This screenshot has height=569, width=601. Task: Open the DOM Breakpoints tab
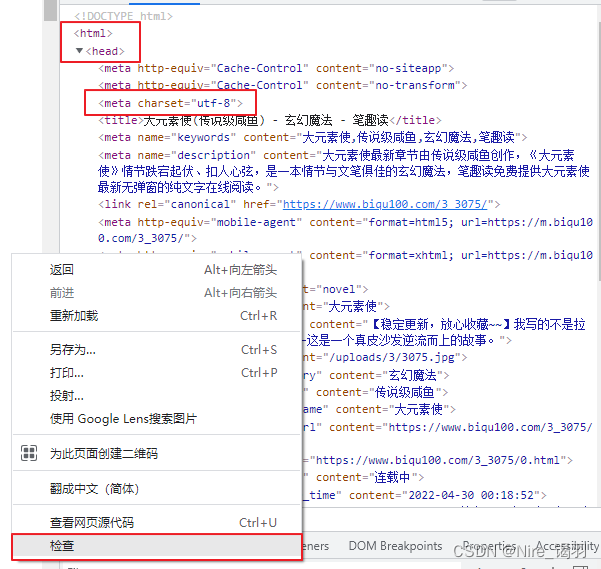click(395, 546)
